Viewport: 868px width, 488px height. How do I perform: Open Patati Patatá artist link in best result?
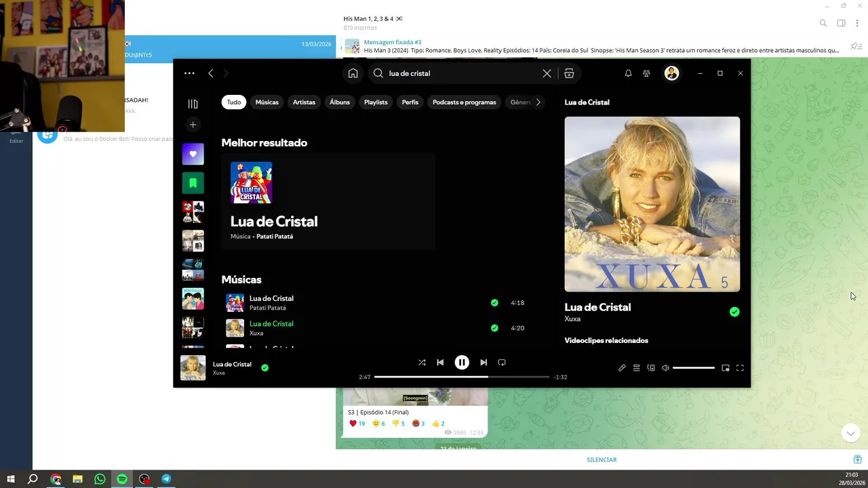(275, 237)
